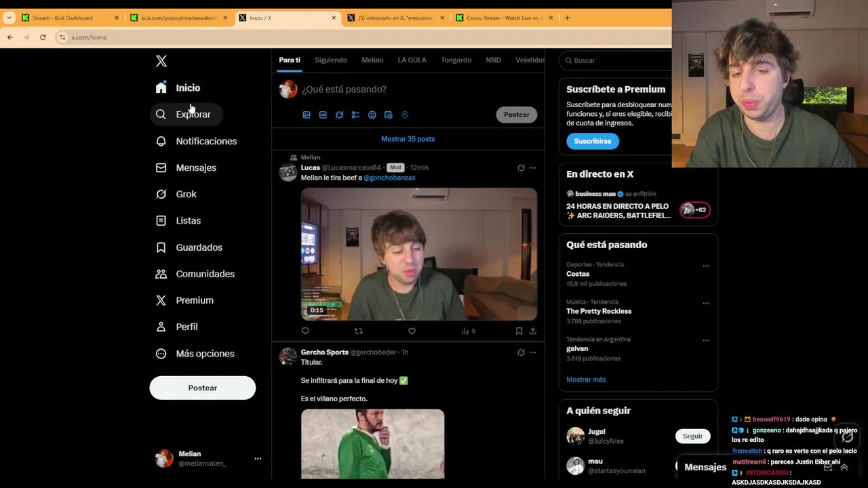Open the Costas trending topic
868x488 pixels.
[x=578, y=274]
